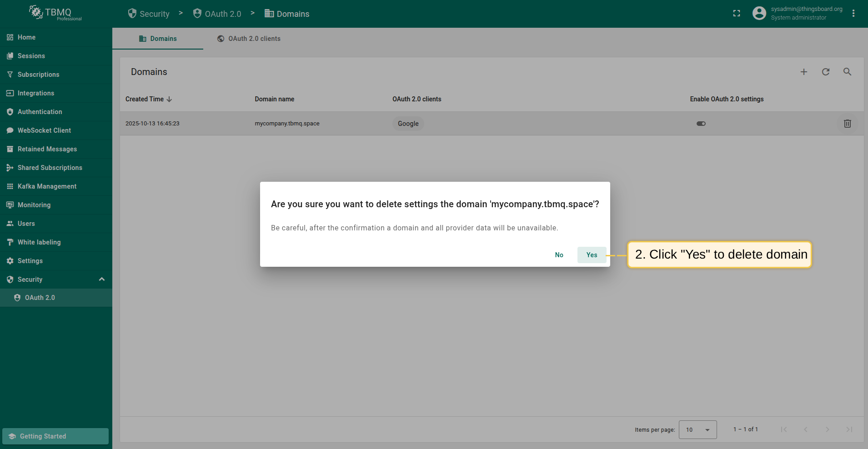Click Security breadcrumb link
This screenshot has width=868, height=449.
[149, 14]
